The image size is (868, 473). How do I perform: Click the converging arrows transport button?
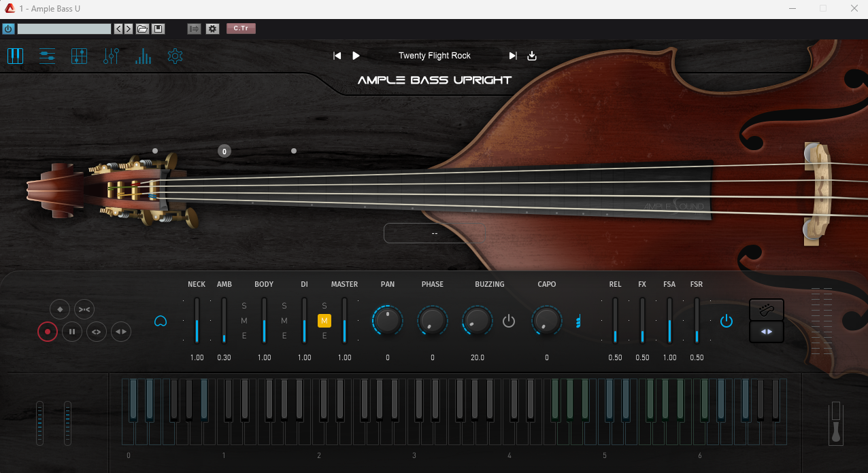tap(84, 310)
